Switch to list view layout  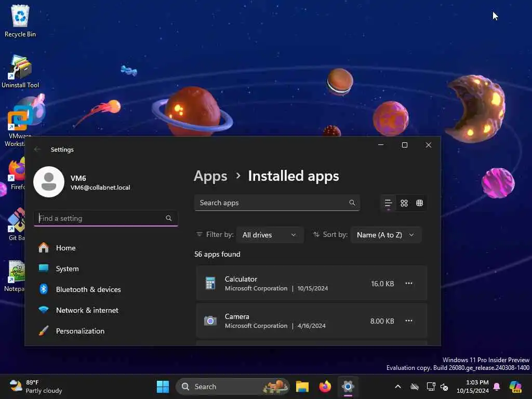388,203
